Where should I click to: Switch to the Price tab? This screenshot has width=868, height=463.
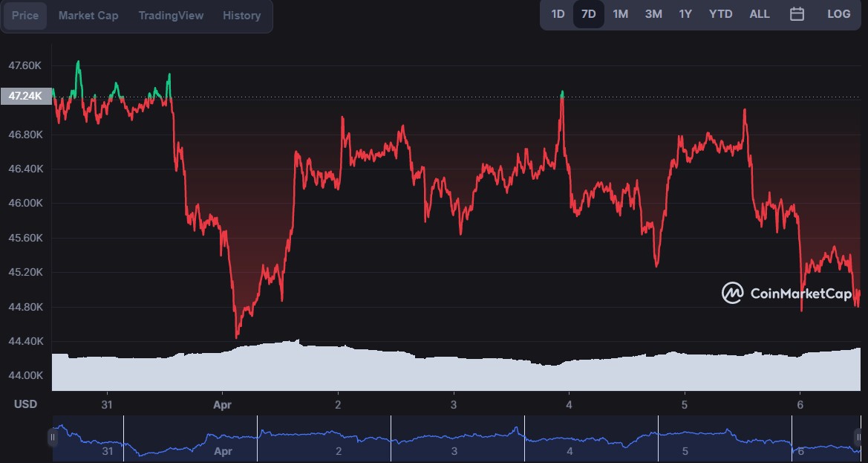coord(25,16)
